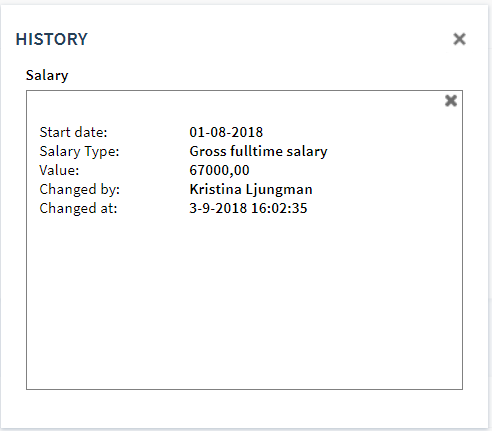Click the word Ljungman in Changed by
492x431 pixels.
pyautogui.click(x=279, y=189)
